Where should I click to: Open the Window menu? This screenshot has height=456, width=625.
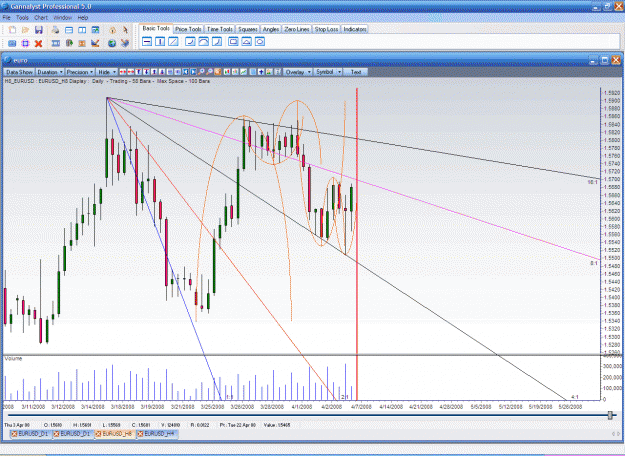click(62, 18)
